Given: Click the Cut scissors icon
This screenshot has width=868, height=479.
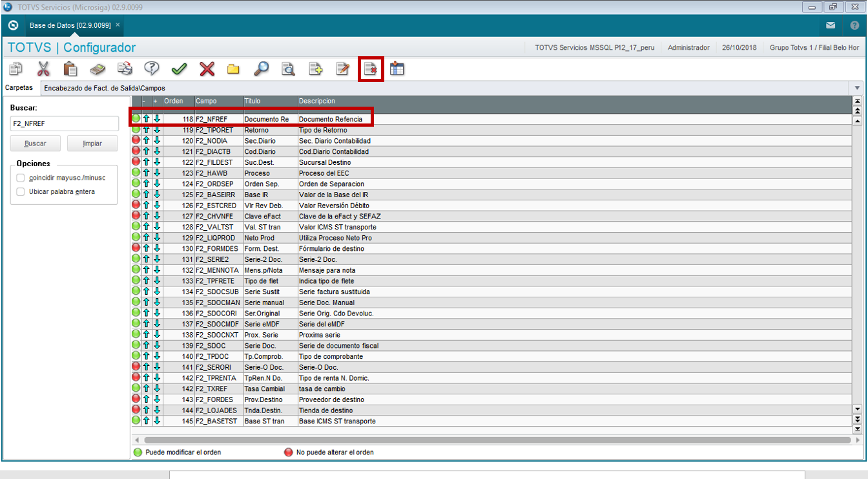Looking at the screenshot, I should pos(43,69).
